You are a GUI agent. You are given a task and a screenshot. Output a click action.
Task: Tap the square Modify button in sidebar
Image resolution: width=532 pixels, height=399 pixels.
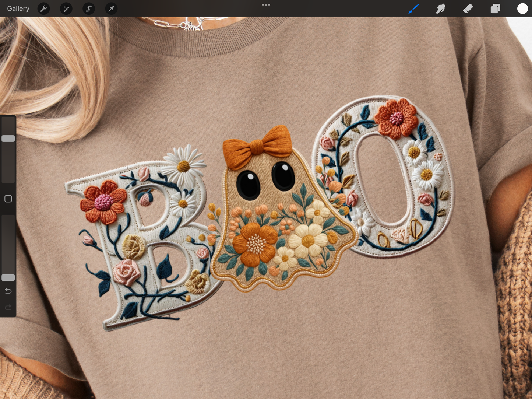tap(8, 199)
